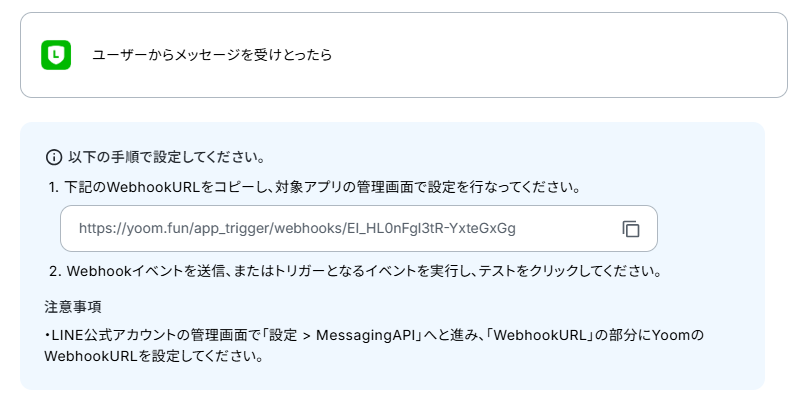Focus the yoom.fun webhook URL field
The image size is (798, 407).
(x=359, y=228)
